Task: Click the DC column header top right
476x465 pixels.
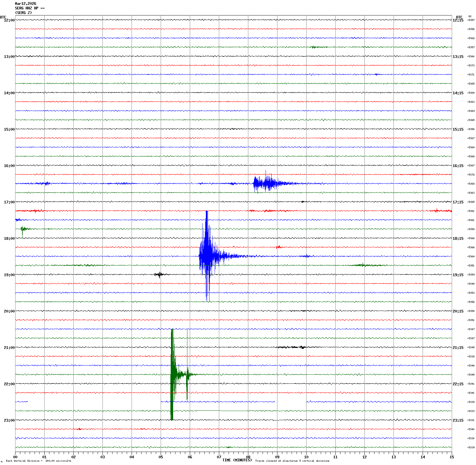Action: (x=470, y=16)
